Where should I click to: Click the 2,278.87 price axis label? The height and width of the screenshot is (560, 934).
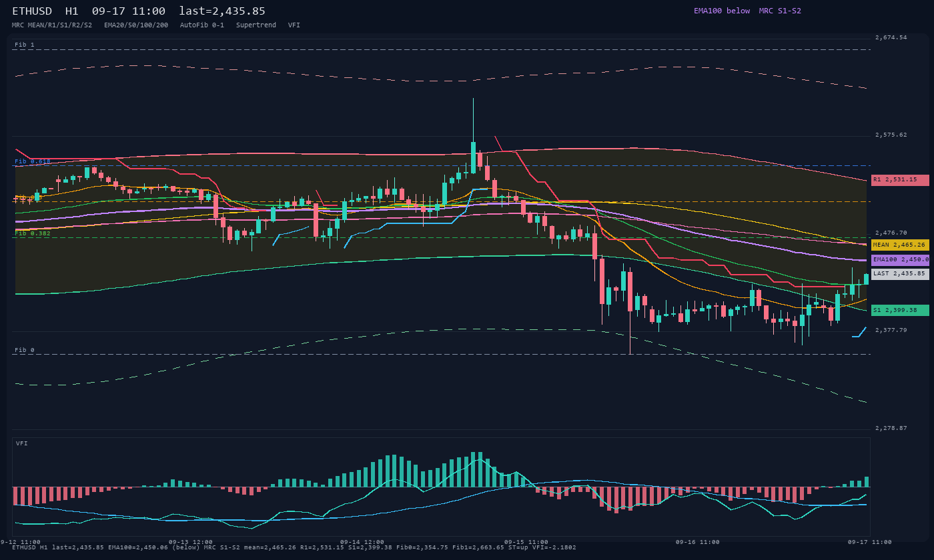click(891, 428)
